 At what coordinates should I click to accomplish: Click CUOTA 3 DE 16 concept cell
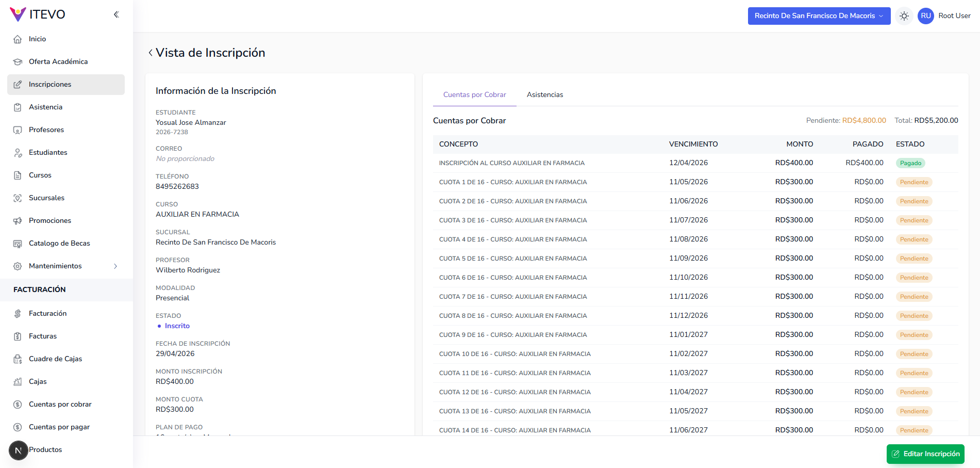point(513,220)
